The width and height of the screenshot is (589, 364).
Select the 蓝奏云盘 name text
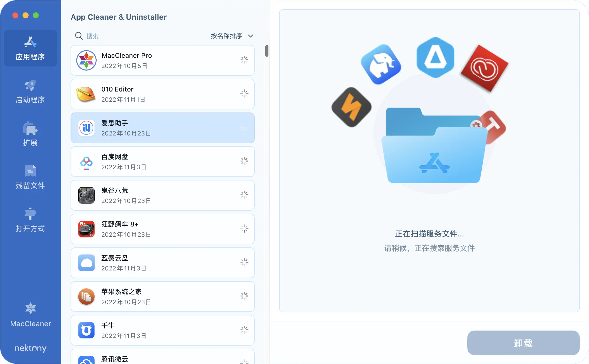[115, 258]
